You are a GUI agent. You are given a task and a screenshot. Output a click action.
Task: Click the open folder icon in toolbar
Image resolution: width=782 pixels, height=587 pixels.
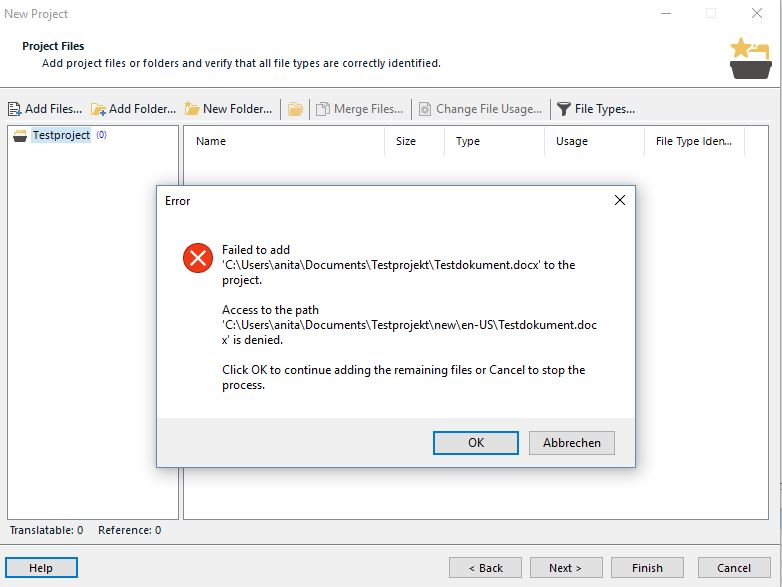pyautogui.click(x=295, y=109)
